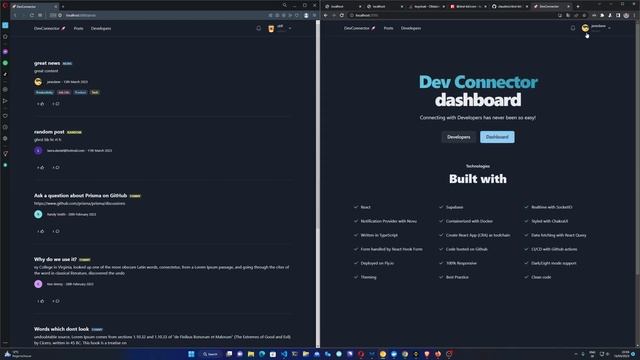Like the Prisma GitHub question post
Screen dimensions: 640x360
(x=40, y=231)
